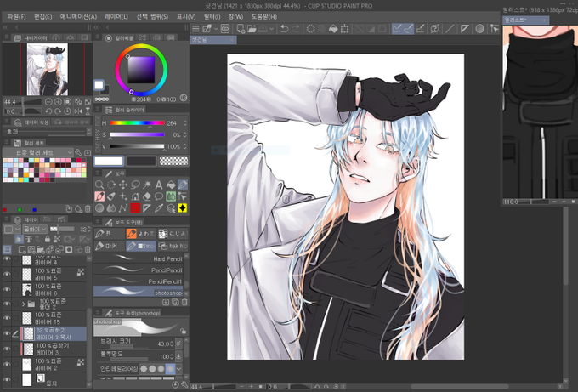Screen dimensions: 578x392
Task: Click the H hue color slider
Action: (137, 123)
